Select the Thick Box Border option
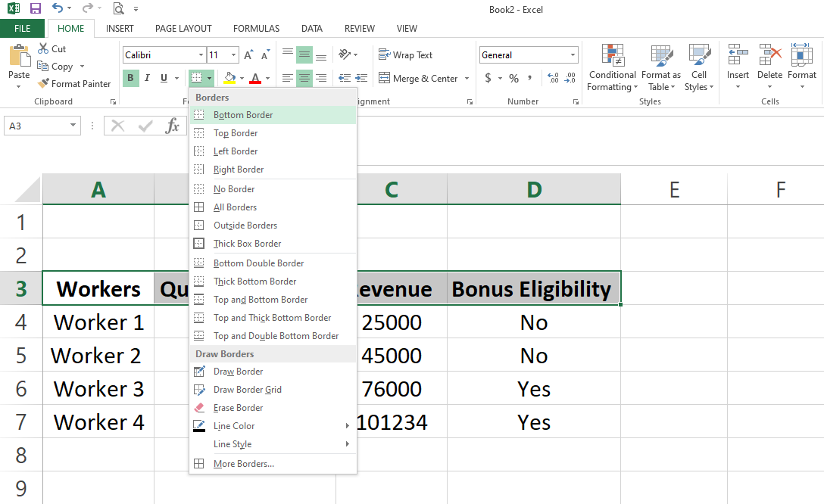Viewport: 824px width, 504px height. (247, 244)
